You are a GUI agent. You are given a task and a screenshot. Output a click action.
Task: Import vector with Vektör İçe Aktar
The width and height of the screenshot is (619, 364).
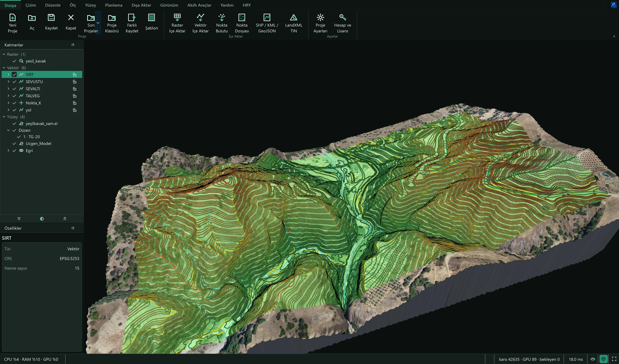point(200,23)
